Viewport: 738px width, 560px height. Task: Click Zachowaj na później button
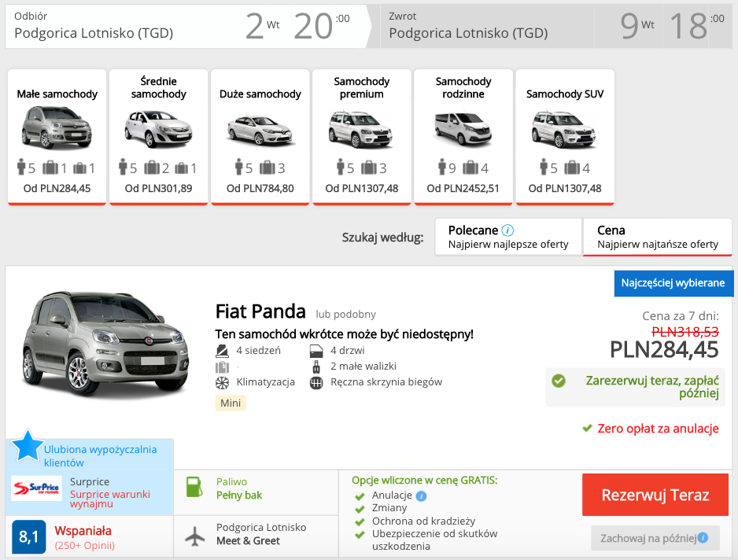point(655,538)
